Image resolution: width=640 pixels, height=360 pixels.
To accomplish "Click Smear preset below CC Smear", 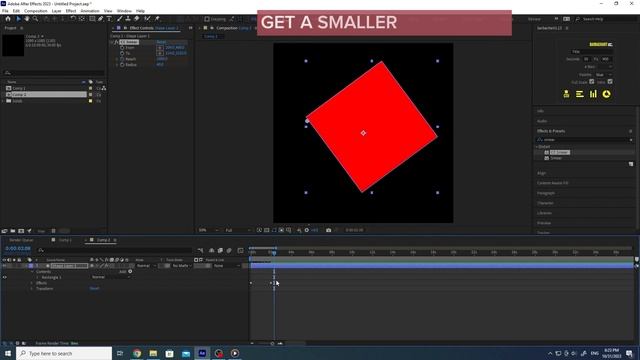I will 556,158.
